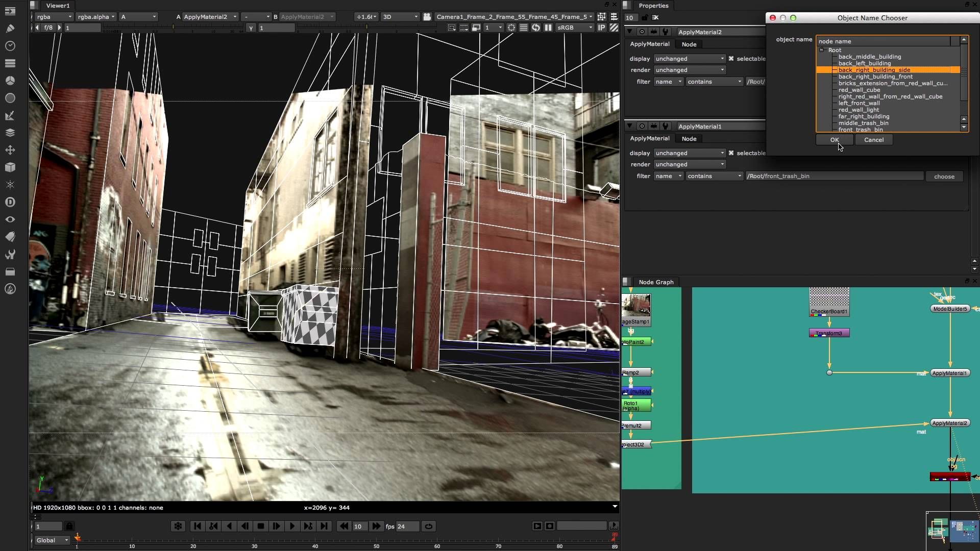Screen dimensions: 980x551
Task: Toggle selectable checkbox in ApplyMaterial2 panel
Action: click(x=731, y=59)
